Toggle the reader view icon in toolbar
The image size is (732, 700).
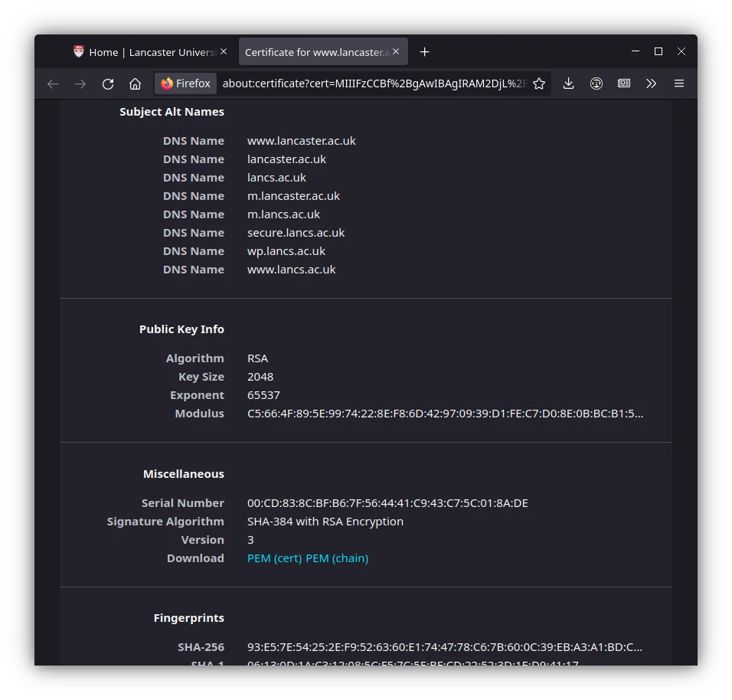(x=624, y=83)
